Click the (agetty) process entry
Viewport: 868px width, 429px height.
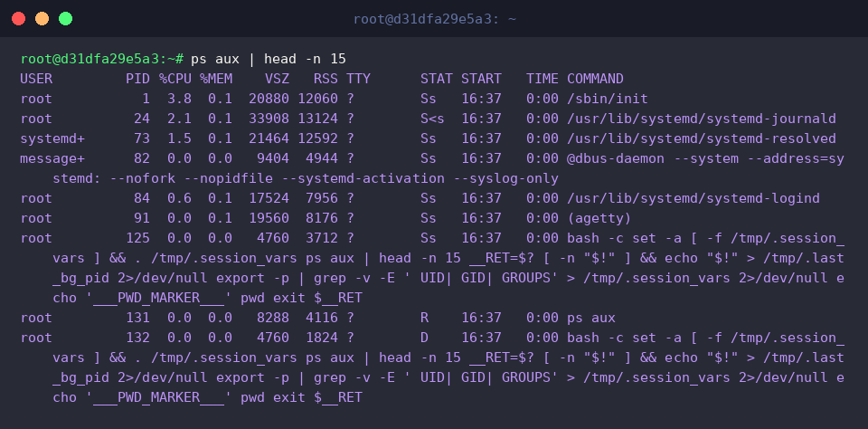tap(599, 218)
